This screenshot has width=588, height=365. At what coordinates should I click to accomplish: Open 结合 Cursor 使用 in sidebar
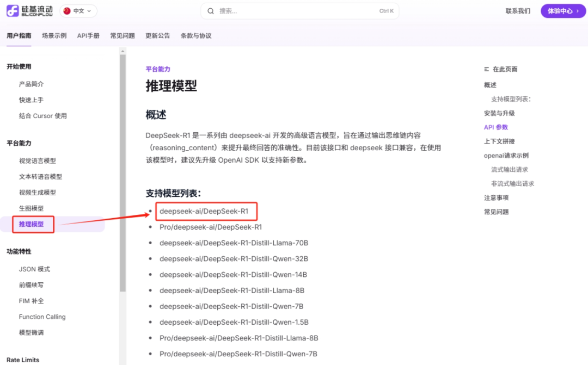tap(43, 116)
